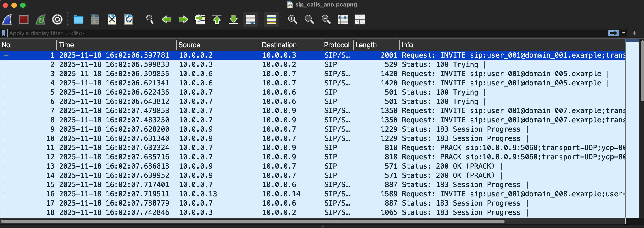Open the display filter history dropdown
This screenshot has width=644, height=228.
click(623, 33)
